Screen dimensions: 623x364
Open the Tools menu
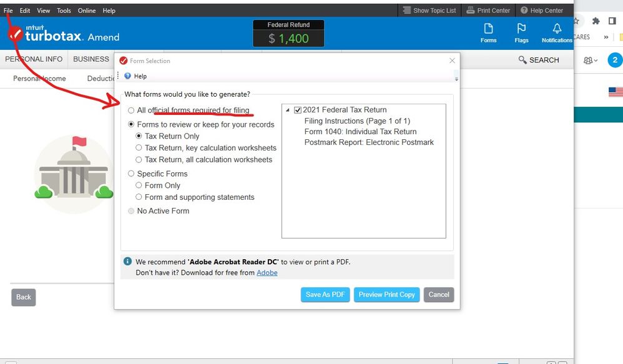64,11
